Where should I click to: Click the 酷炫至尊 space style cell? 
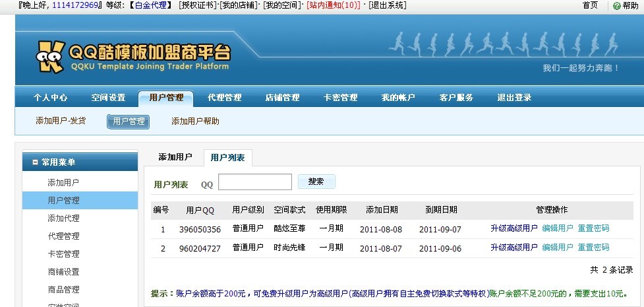tap(289, 228)
